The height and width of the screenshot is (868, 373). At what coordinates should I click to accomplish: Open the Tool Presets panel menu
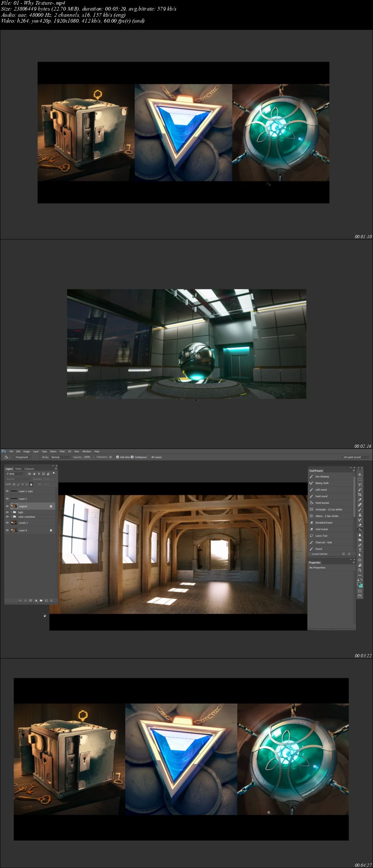tap(353, 470)
